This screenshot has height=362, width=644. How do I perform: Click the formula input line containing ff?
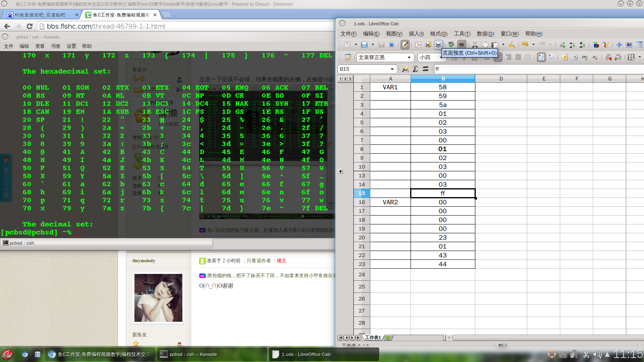(539, 69)
